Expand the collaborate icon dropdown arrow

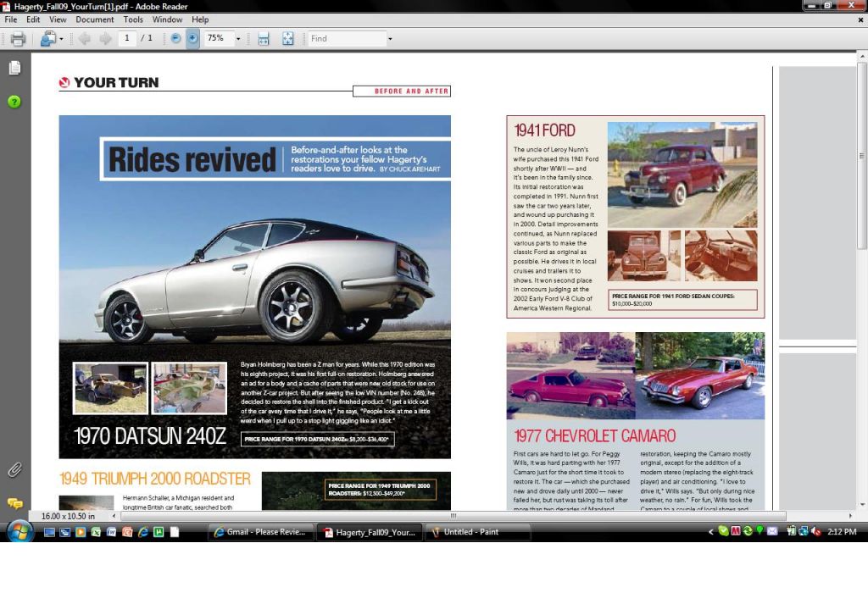(61, 38)
